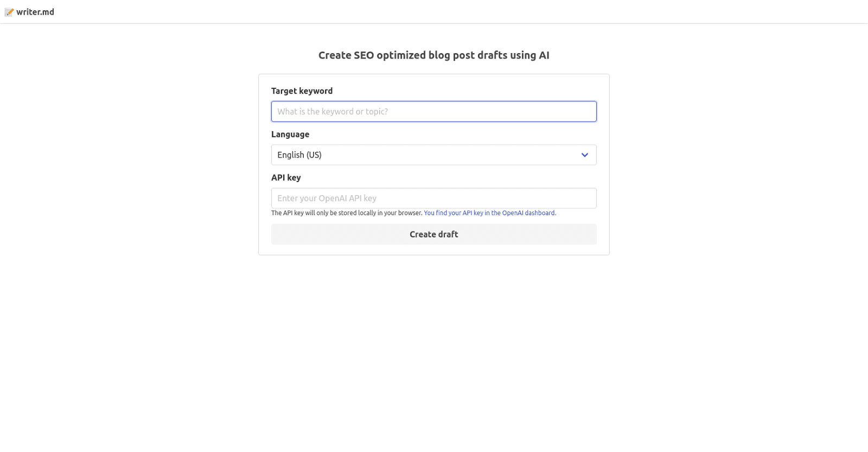The height and width of the screenshot is (452, 868).
Task: Click the form card's empty padding beside Create draft
Action: 603,234
